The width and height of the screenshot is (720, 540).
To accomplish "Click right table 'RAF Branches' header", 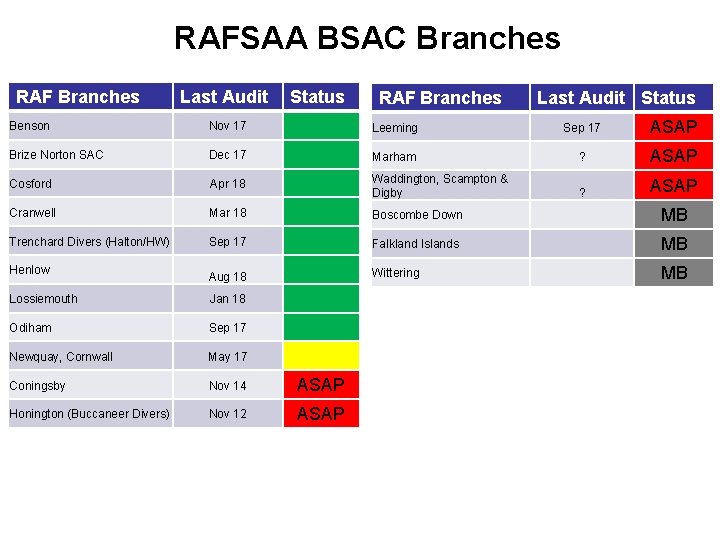I will tap(450, 97).
